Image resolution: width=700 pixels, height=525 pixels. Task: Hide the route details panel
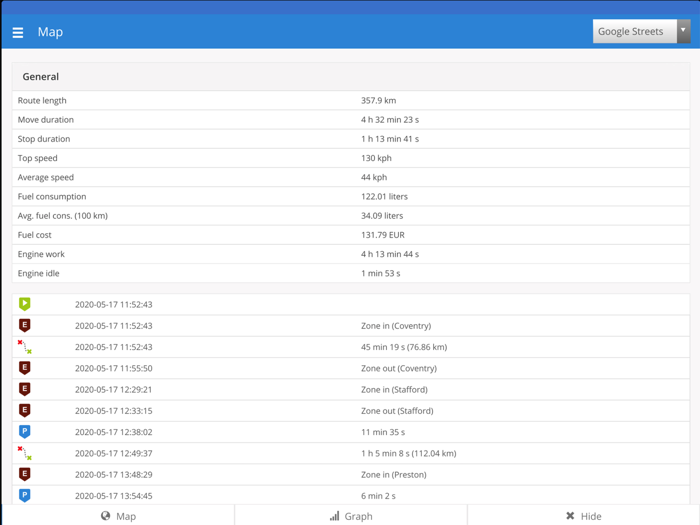tap(583, 516)
